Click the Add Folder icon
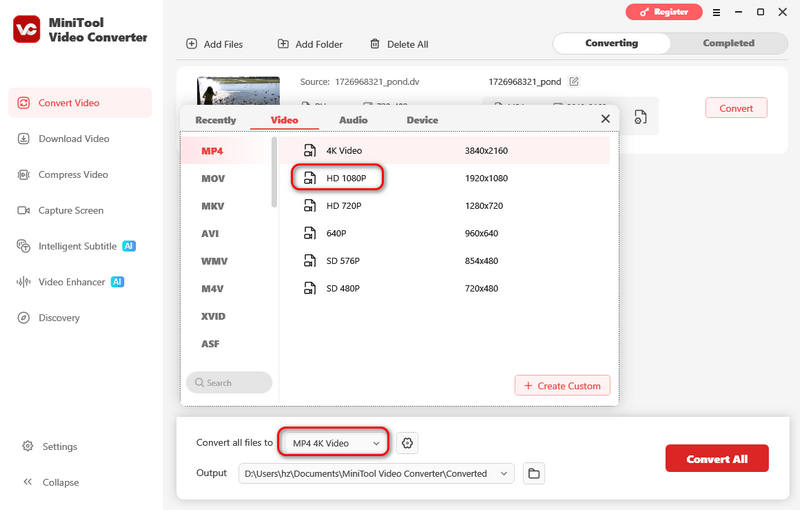 [283, 44]
